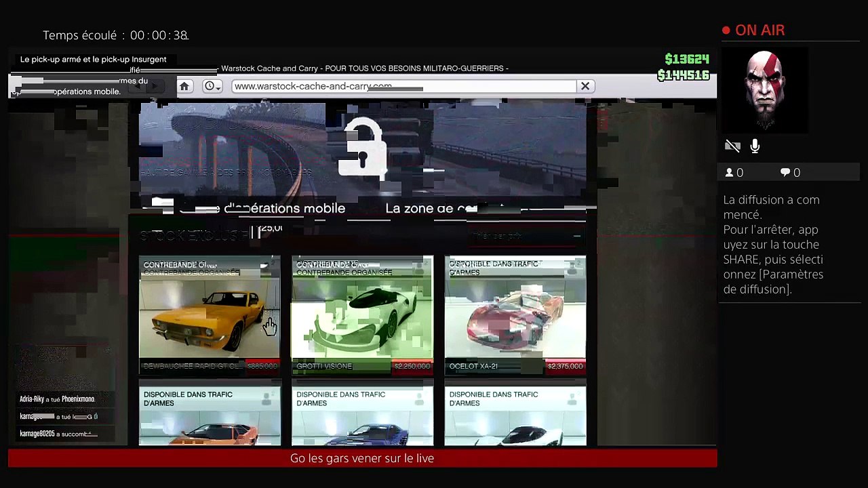The width and height of the screenshot is (868, 488).
Task: Select the red Ocelot XA-21 car thumbnail
Action: (515, 316)
